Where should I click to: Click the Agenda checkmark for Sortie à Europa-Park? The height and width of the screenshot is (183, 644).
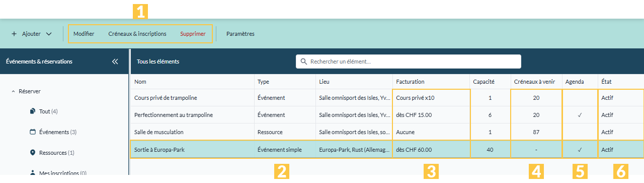(x=580, y=150)
